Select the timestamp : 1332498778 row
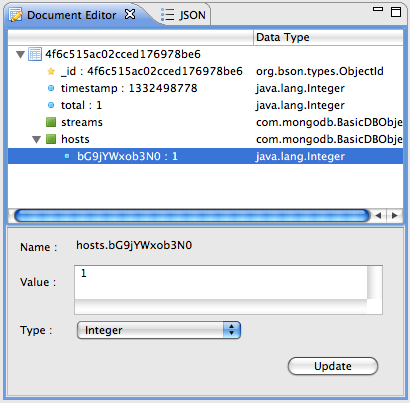Image resolution: width=410 pixels, height=403 pixels. click(205, 88)
